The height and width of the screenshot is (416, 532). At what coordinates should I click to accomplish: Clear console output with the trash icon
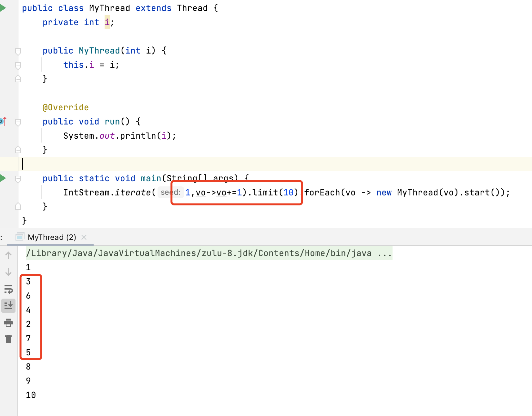click(8, 339)
